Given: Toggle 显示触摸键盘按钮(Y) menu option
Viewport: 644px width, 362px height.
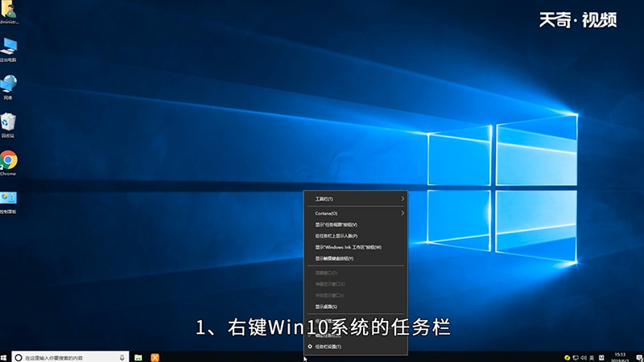Looking at the screenshot, I should [x=356, y=258].
